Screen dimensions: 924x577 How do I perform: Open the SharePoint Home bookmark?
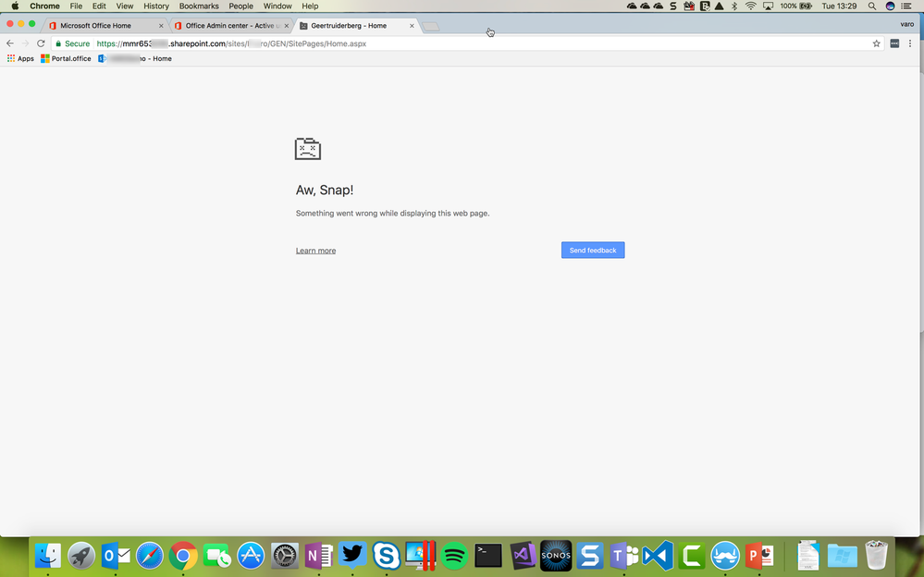click(135, 59)
